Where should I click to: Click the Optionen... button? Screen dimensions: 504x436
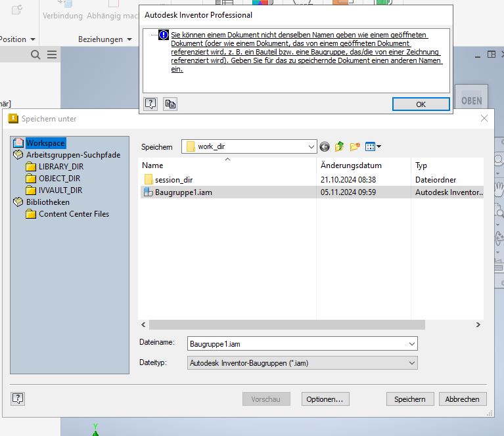[x=325, y=399]
